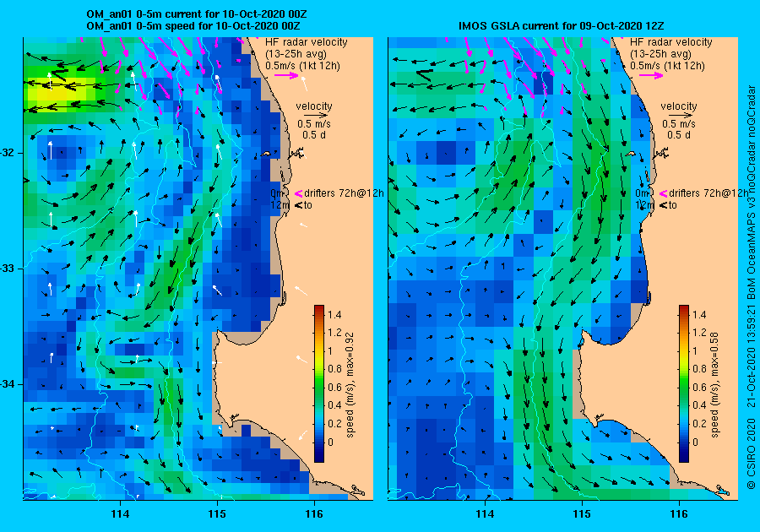Click magenta drifter marker on left map legend
This screenshot has height=532, width=760.
point(298,194)
